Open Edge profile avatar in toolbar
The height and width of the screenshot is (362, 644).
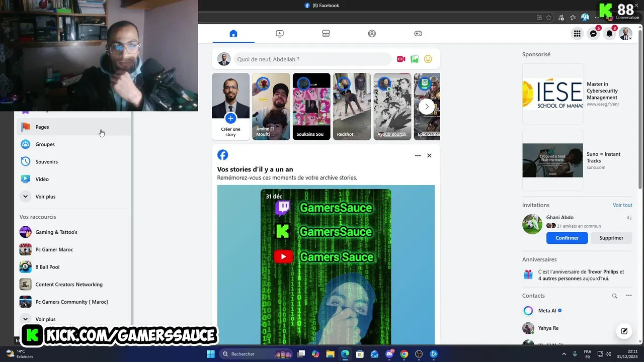pyautogui.click(x=585, y=17)
